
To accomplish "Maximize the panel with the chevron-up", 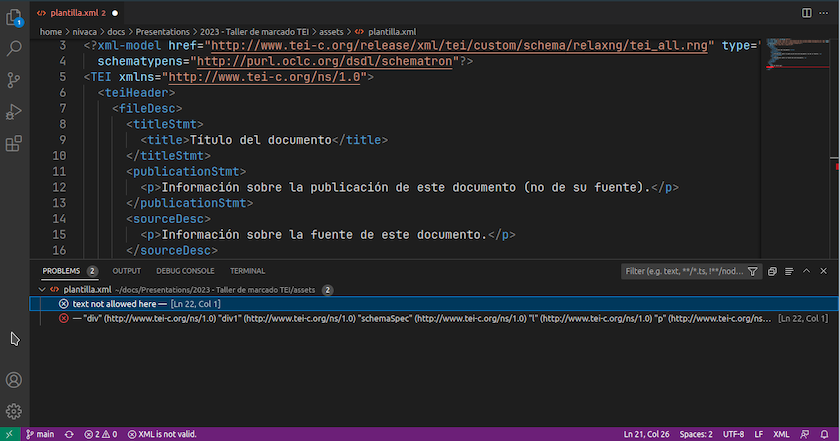I will 808,271.
